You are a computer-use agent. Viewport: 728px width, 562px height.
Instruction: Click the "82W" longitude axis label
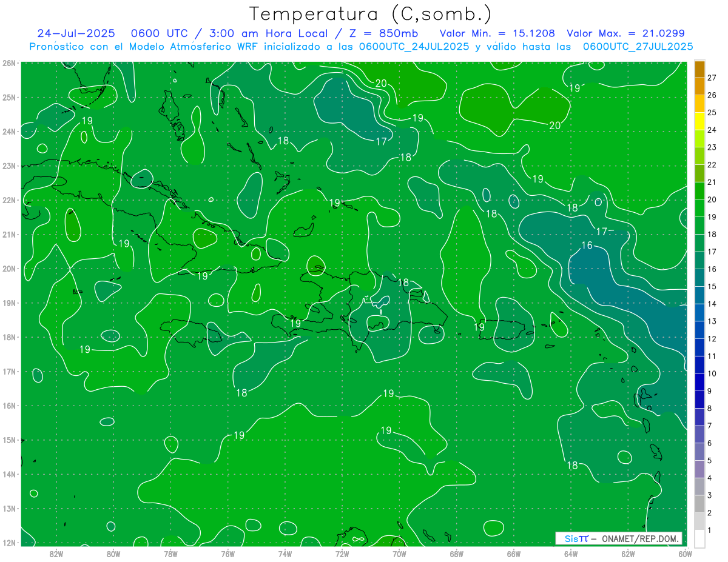tap(56, 554)
